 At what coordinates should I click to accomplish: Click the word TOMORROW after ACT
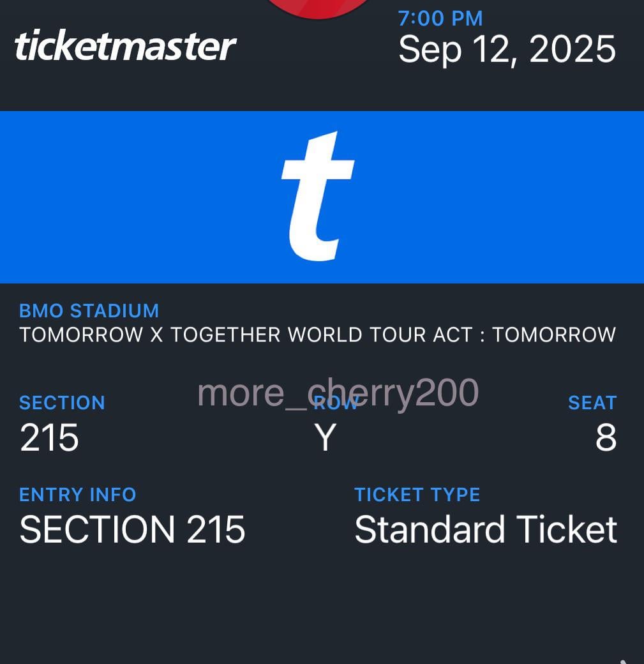(553, 335)
